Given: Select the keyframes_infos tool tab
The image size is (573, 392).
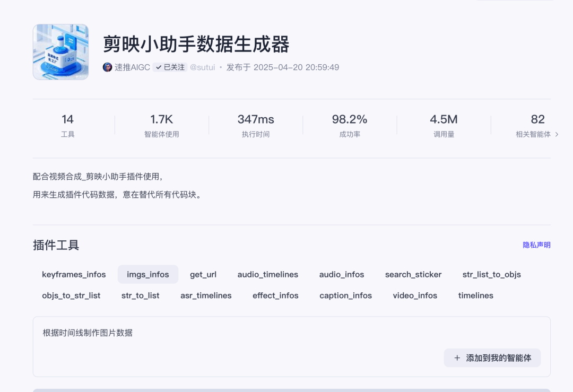Looking at the screenshot, I should click(74, 274).
